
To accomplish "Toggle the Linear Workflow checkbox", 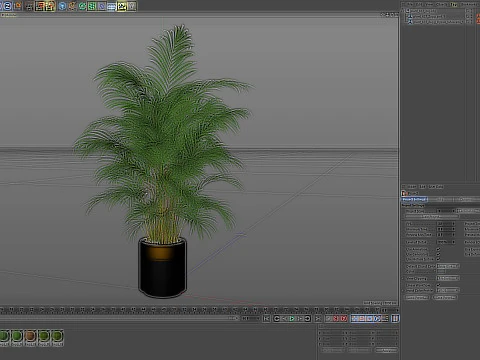I will pyautogui.click(x=438, y=285).
